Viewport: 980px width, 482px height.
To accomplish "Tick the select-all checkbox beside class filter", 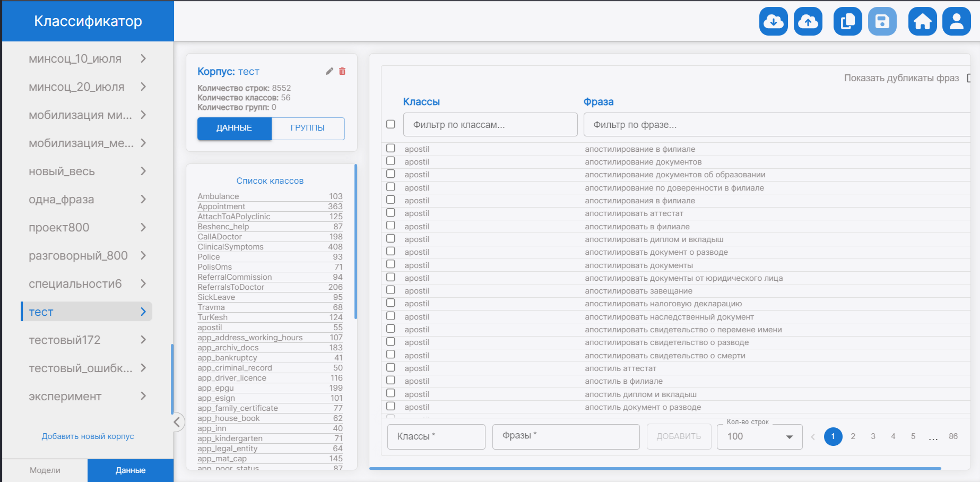I will (391, 124).
